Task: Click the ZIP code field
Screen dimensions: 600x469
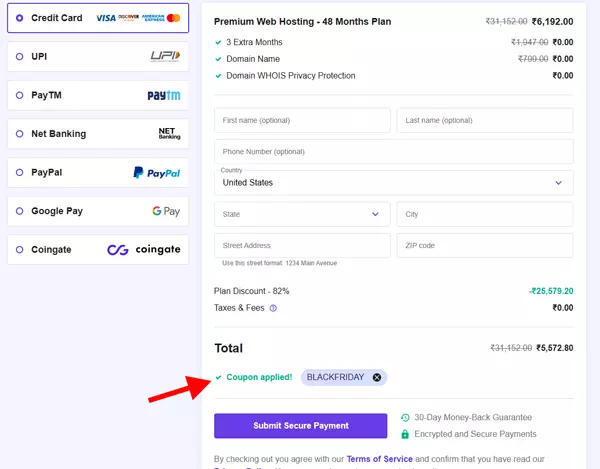Action: point(485,246)
